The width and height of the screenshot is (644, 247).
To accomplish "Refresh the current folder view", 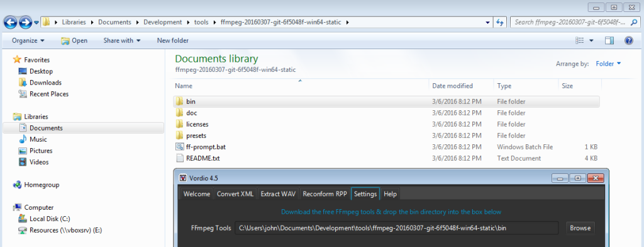I will pos(500,23).
